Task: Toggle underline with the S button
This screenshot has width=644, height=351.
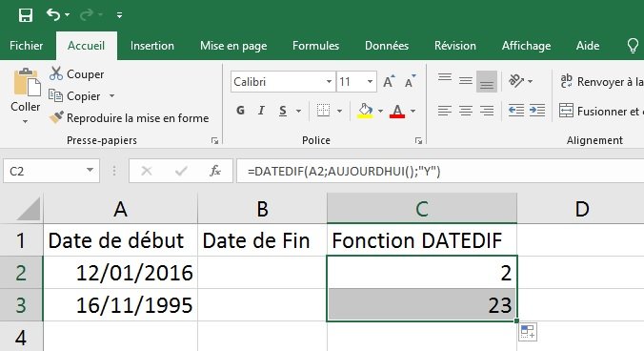Action: [x=283, y=111]
